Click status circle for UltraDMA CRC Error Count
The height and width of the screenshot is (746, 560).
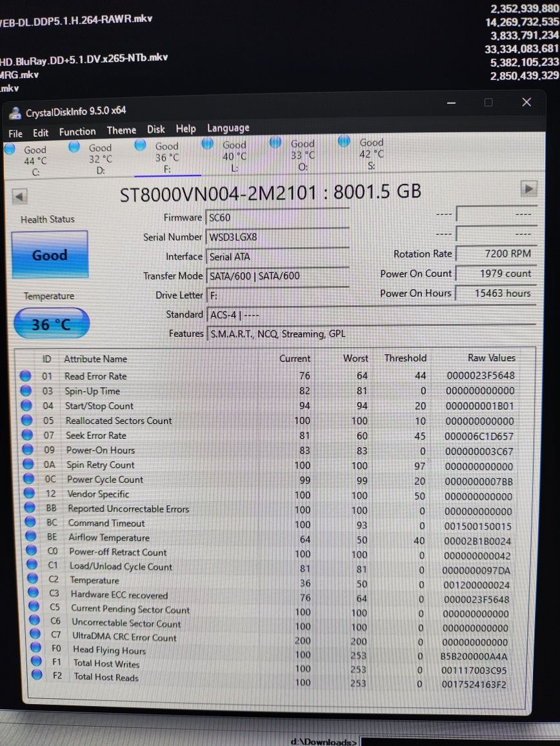coord(35,634)
